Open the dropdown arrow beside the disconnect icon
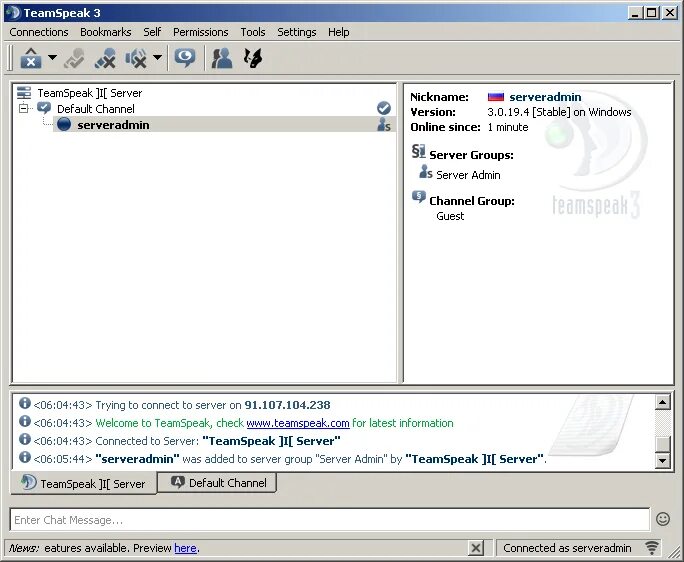Screen dimensions: 684x562 [52, 57]
